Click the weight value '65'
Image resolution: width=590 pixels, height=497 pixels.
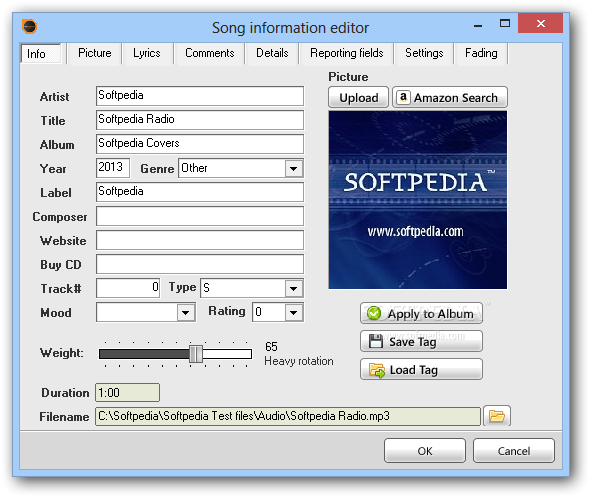[x=271, y=347]
